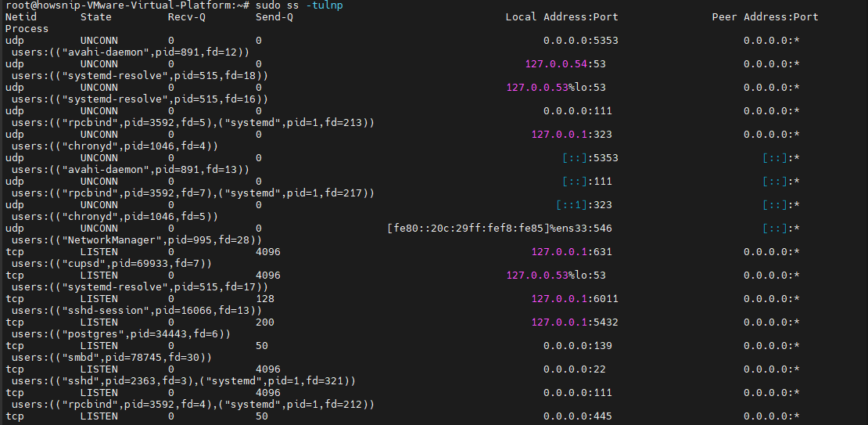The image size is (868, 425).
Task: Click Send-Q value 50 in port 139 row
Action: tap(262, 346)
